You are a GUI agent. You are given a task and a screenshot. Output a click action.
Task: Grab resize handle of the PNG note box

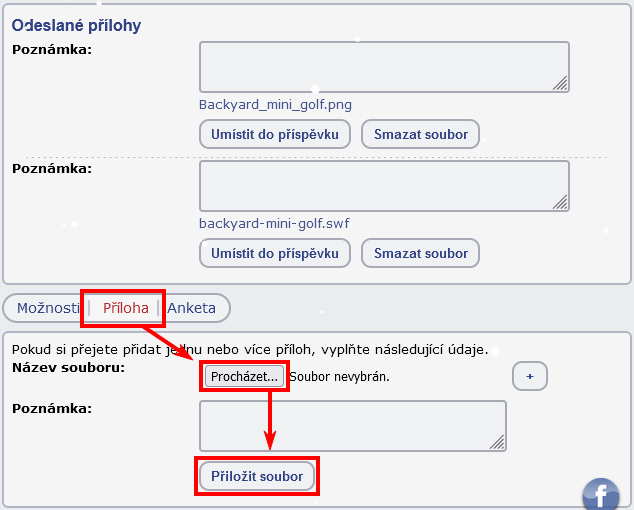click(x=560, y=84)
